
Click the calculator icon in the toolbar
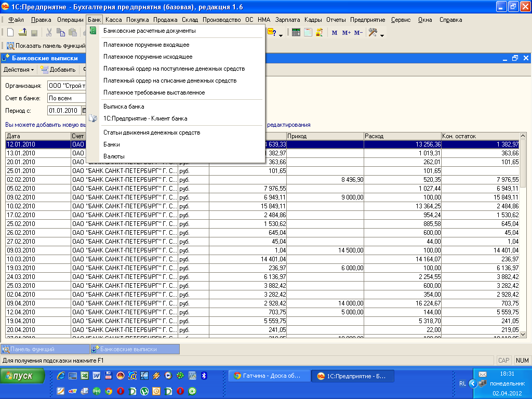coord(296,32)
